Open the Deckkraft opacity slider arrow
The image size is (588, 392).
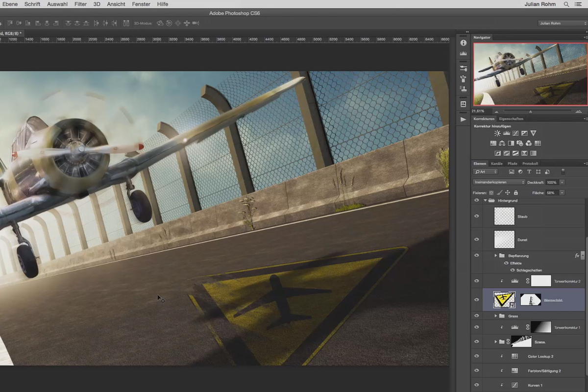(x=562, y=182)
